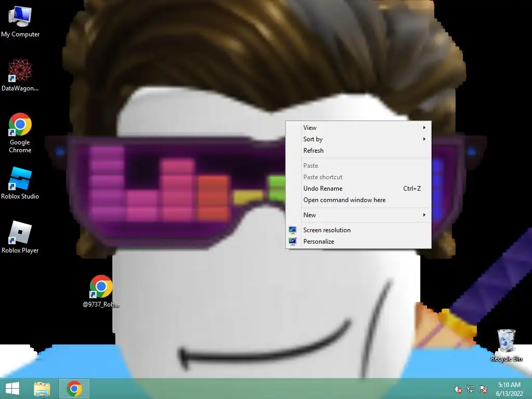
Task: Choose Undo Rename in the menu
Action: 358,189
